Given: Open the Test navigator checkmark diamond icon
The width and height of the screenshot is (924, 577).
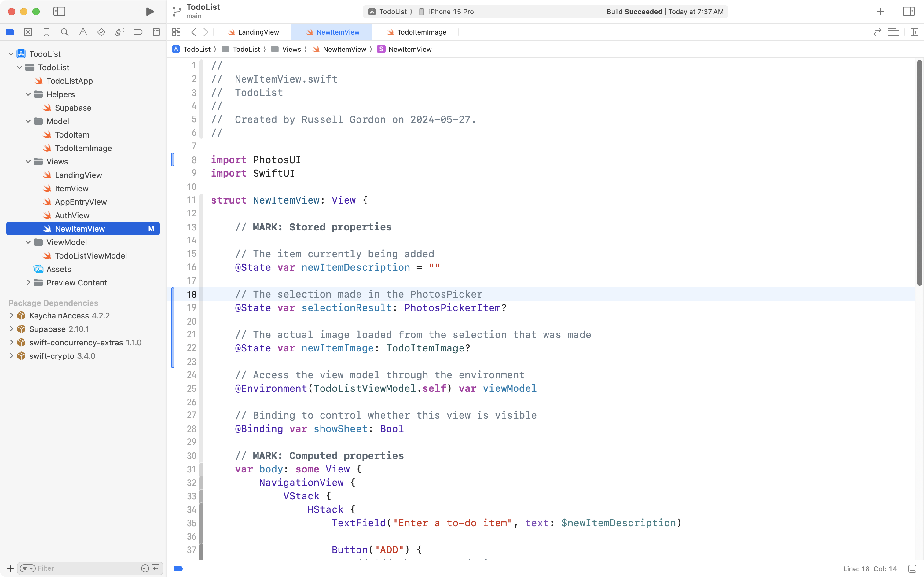Looking at the screenshot, I should [x=101, y=32].
